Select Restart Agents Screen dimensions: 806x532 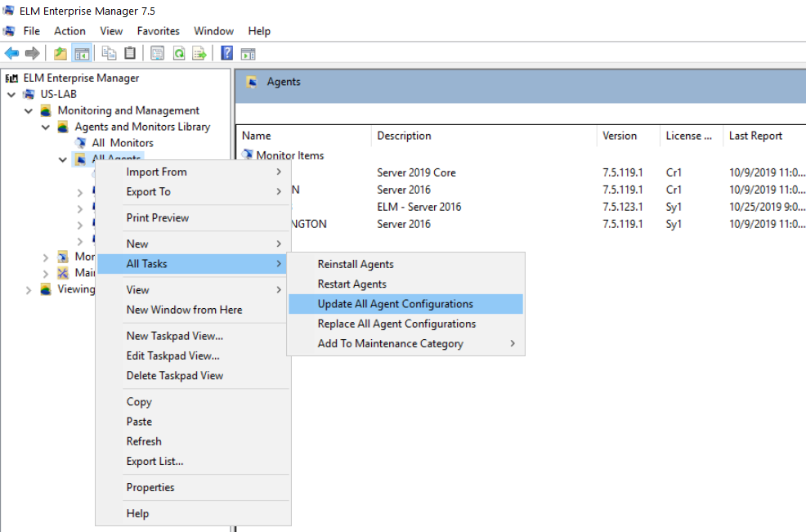click(405, 284)
